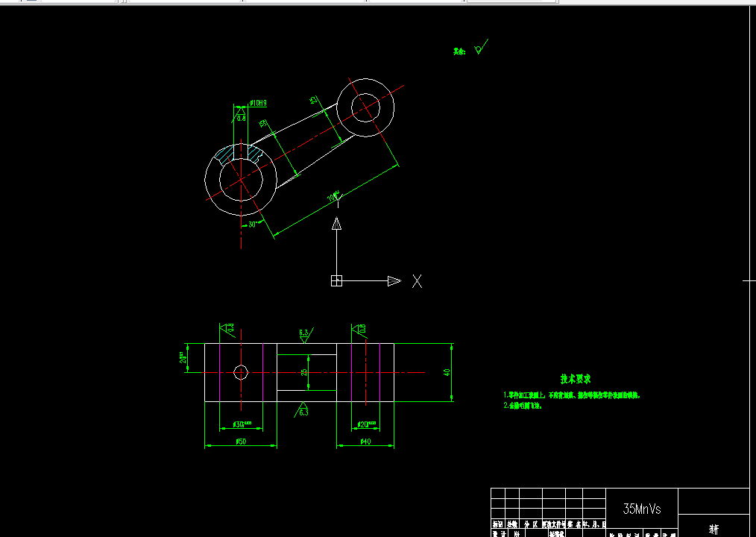
Task: Click the small circle in side view
Action: point(241,372)
